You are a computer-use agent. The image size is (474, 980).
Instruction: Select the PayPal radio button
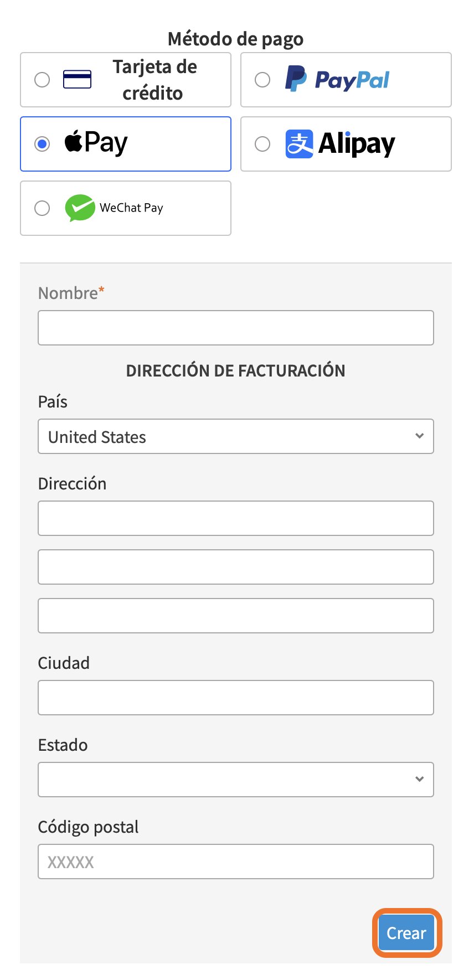point(262,80)
